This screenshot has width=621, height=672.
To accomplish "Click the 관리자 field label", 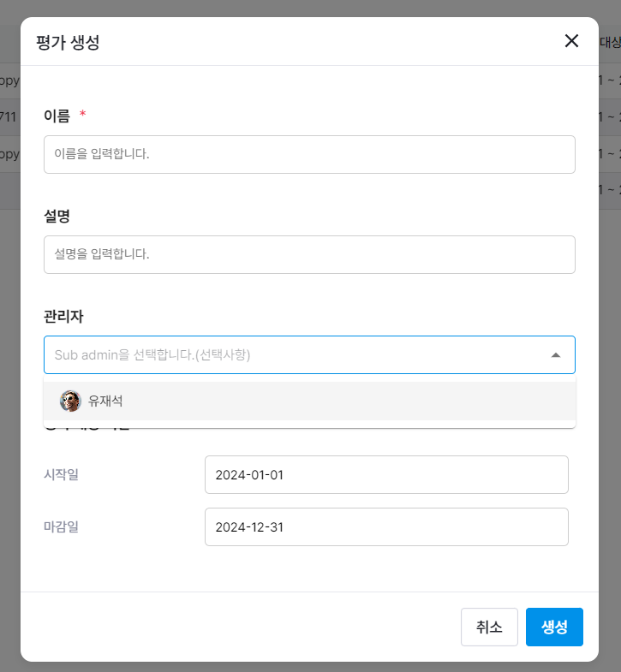I will point(63,317).
